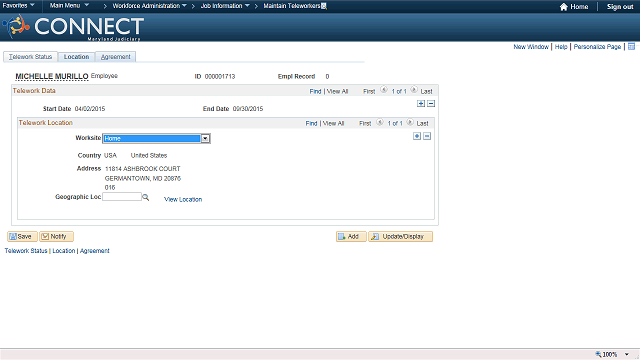640x360 pixels.
Task: Show previous row in Telework Data
Action: (384, 90)
